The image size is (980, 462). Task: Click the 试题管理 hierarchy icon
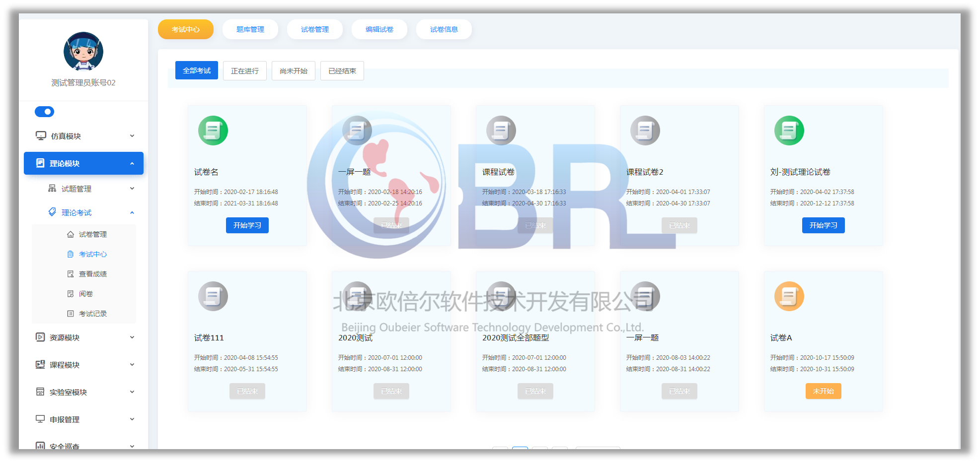52,188
